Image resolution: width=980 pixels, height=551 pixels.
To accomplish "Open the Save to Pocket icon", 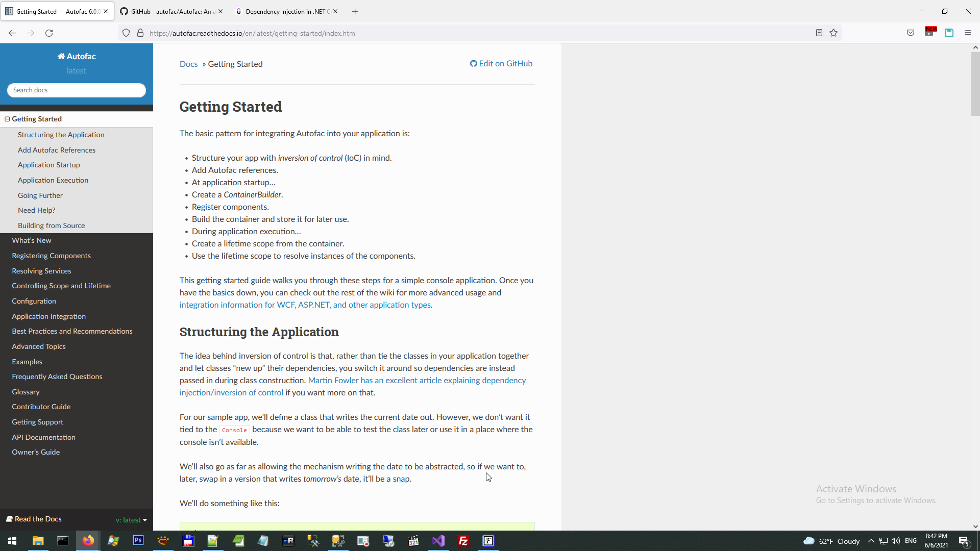I will pos(911,33).
